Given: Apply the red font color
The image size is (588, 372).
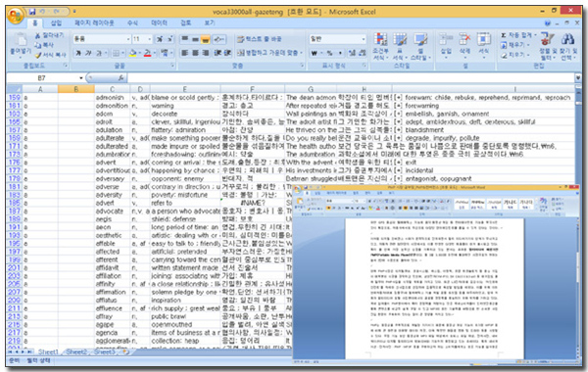Looking at the screenshot, I should coord(147,53).
